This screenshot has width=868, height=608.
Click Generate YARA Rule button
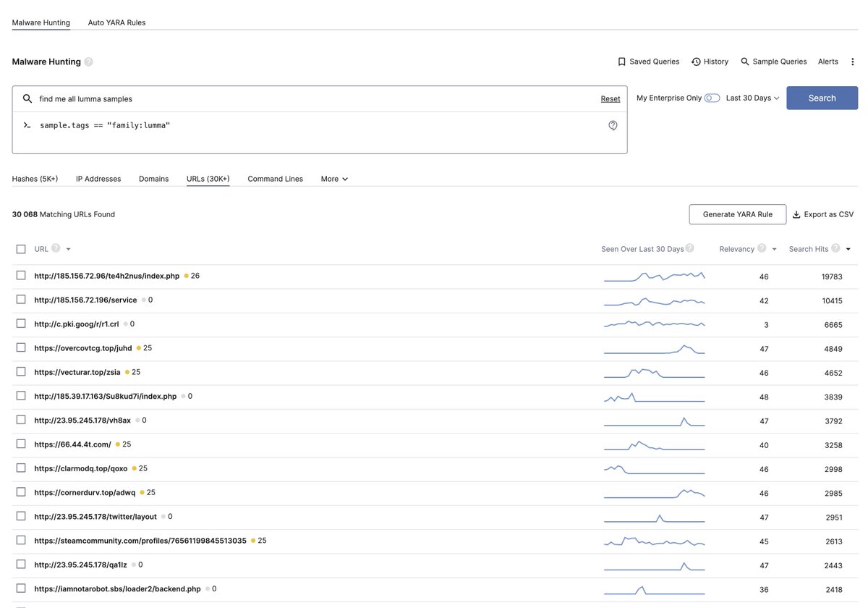737,214
